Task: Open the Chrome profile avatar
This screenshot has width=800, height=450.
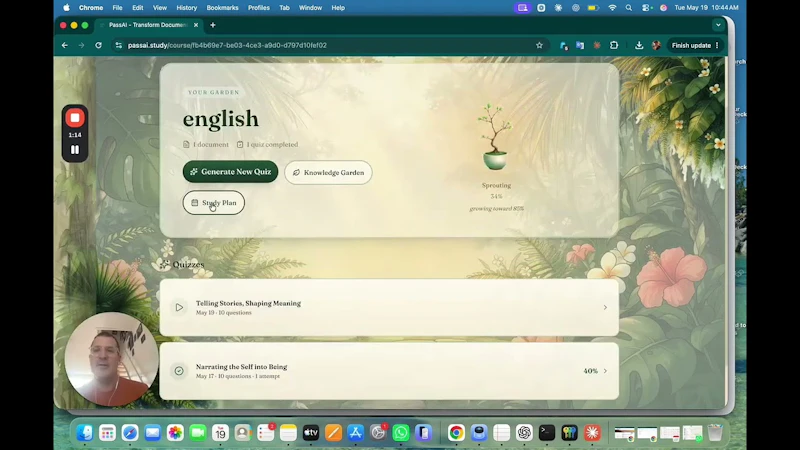Action: (656, 45)
